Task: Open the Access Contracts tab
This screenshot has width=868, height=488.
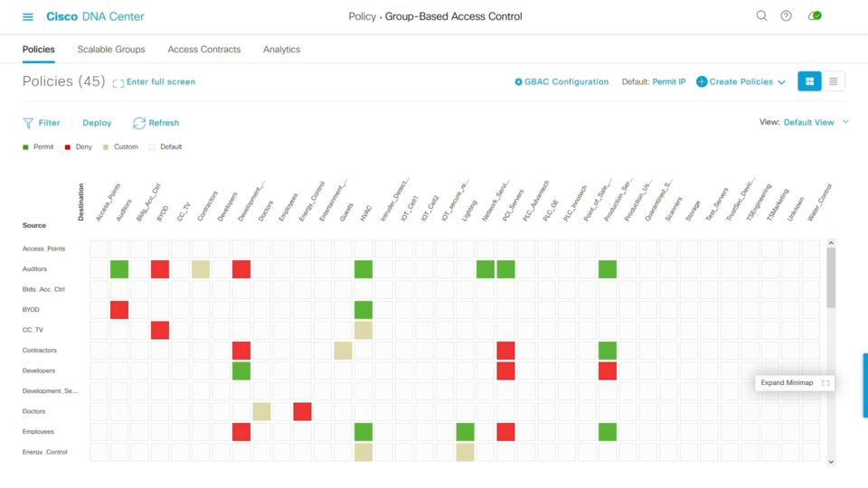Action: pyautogui.click(x=203, y=50)
